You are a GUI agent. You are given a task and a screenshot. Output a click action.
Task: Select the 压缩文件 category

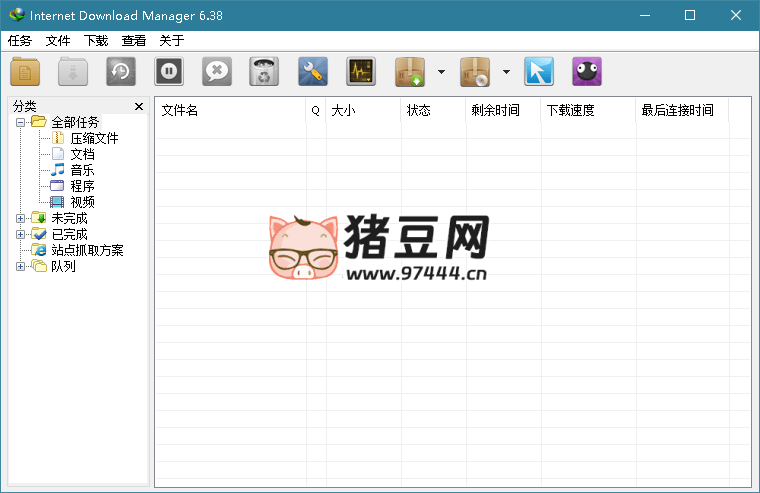[94, 138]
